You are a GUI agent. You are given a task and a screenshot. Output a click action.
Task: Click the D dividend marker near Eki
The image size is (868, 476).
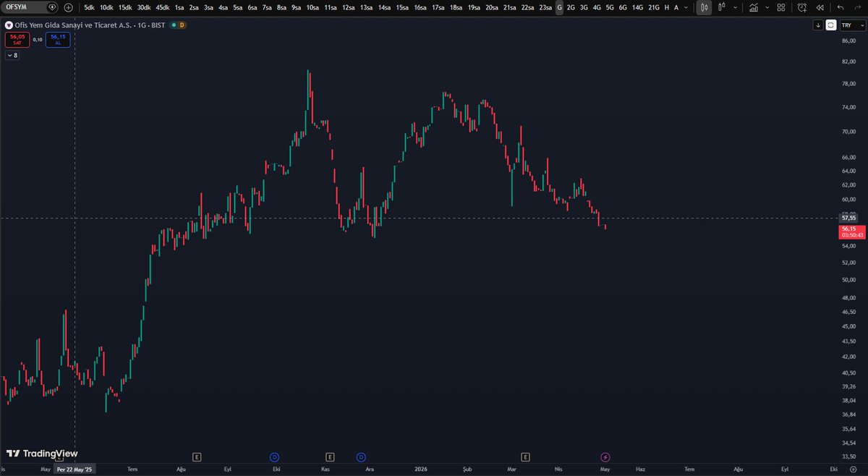pos(274,456)
